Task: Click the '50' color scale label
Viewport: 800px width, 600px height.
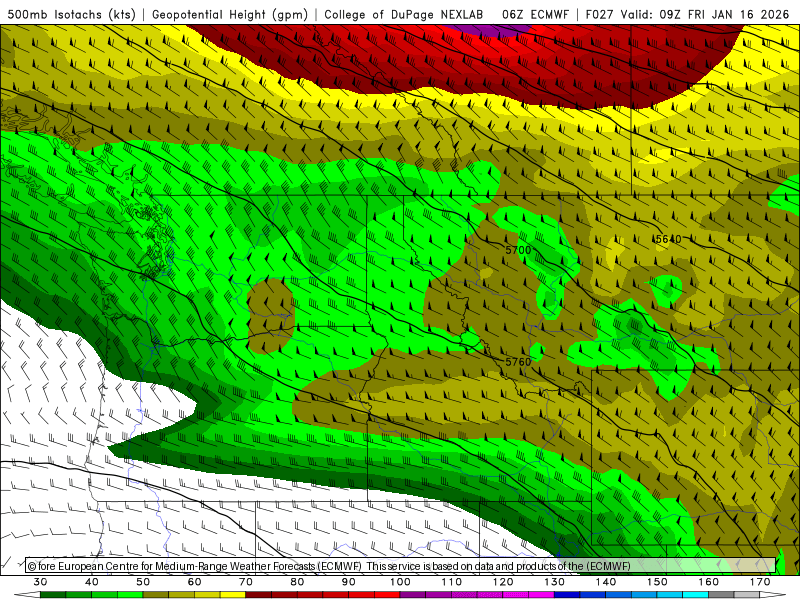Action: [143, 582]
